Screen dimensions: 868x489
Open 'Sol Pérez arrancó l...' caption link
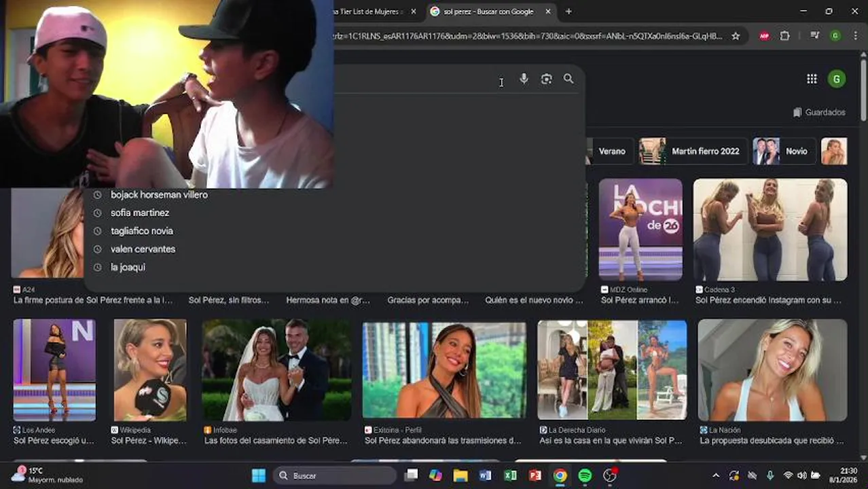[640, 300]
